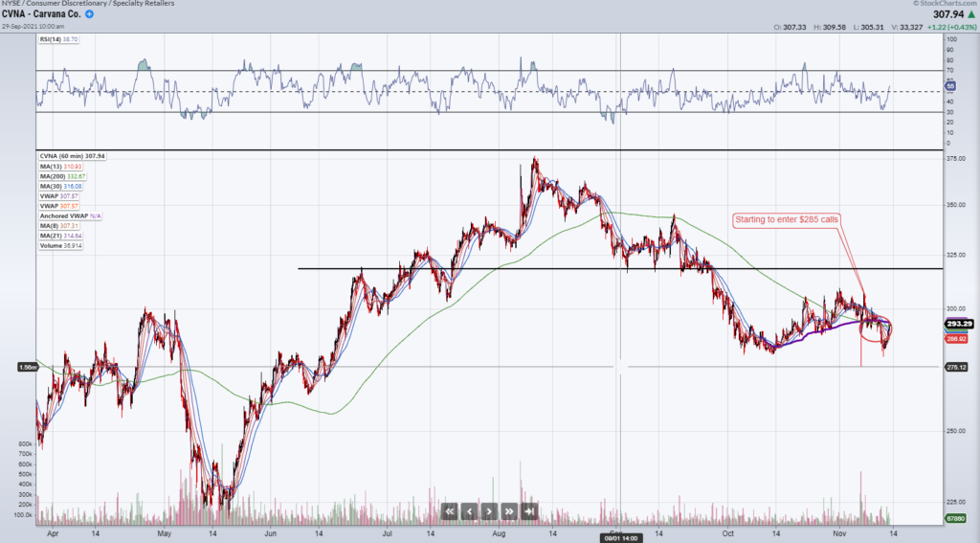Click NYSE / Consumer Discretionary / Specialty Retailers breadcrumb

(x=87, y=3)
